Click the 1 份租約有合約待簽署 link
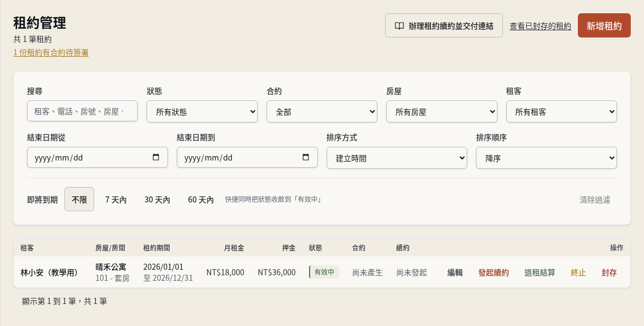Image resolution: width=644 pixels, height=326 pixels. [51, 52]
